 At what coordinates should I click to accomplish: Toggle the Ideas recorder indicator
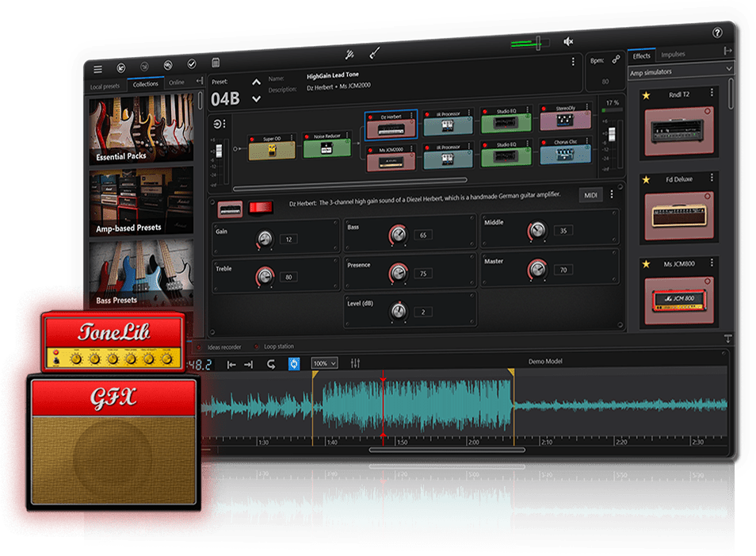coord(199,347)
